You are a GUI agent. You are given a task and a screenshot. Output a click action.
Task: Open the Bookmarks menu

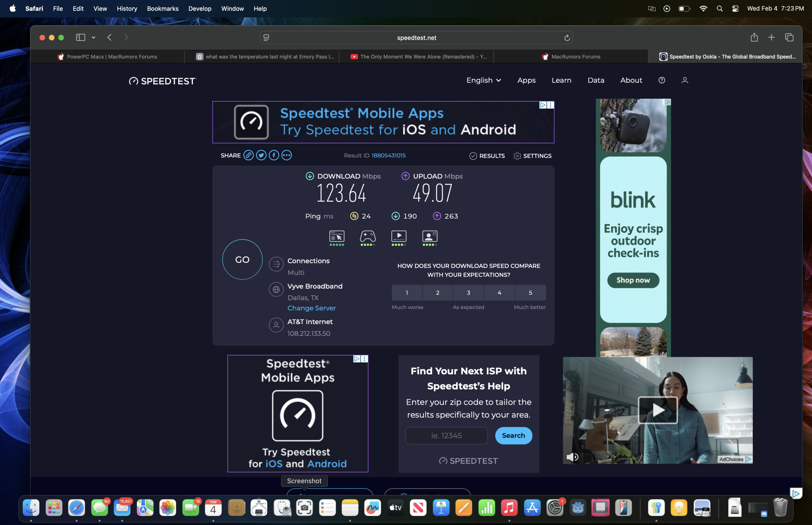click(163, 9)
